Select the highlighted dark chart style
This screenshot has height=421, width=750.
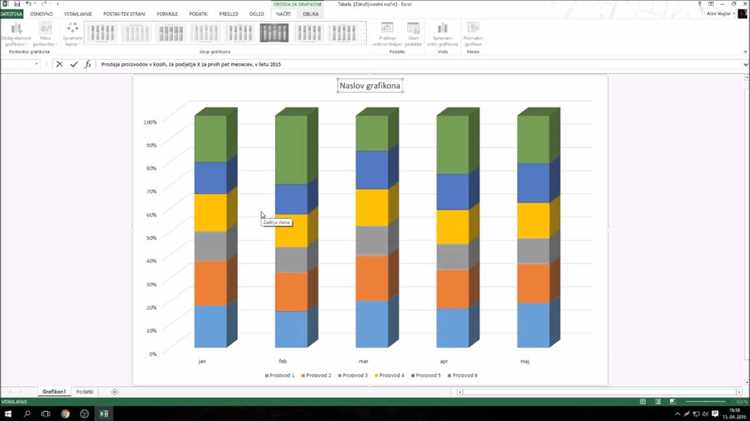(x=274, y=33)
